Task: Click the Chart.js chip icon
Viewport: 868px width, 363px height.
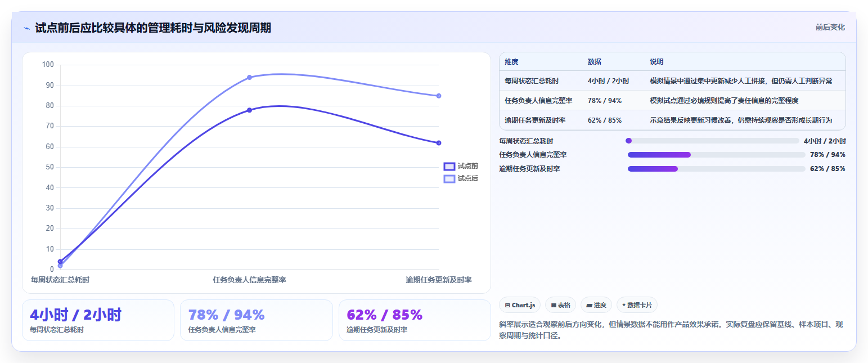Action: pyautogui.click(x=507, y=306)
